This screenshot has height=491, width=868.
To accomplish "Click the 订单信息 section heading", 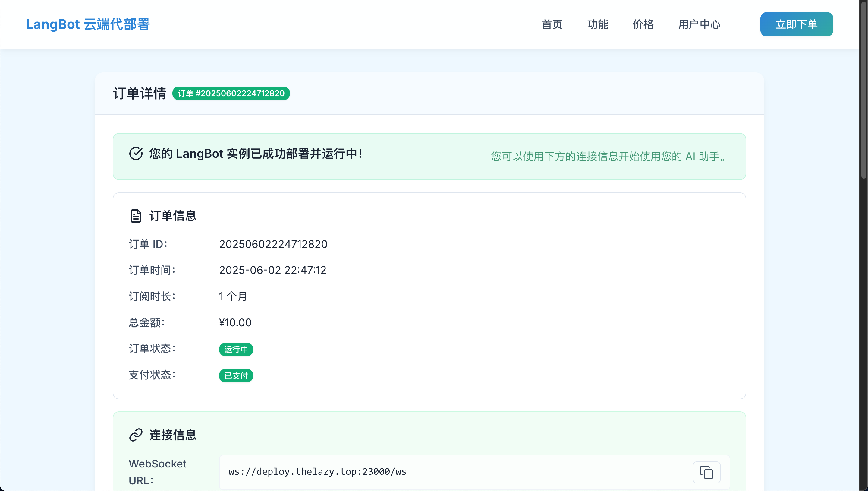I will (173, 216).
